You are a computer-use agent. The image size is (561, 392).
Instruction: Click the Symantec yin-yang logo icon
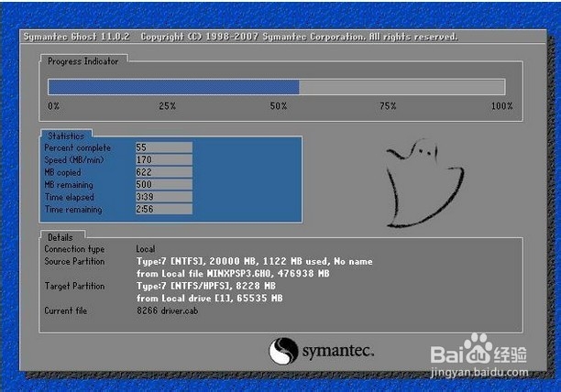tap(283, 351)
